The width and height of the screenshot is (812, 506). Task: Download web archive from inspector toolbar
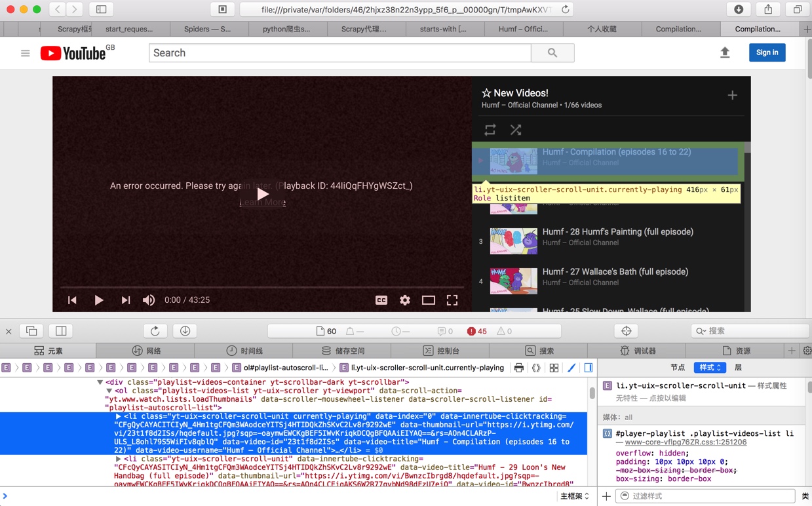tap(185, 331)
